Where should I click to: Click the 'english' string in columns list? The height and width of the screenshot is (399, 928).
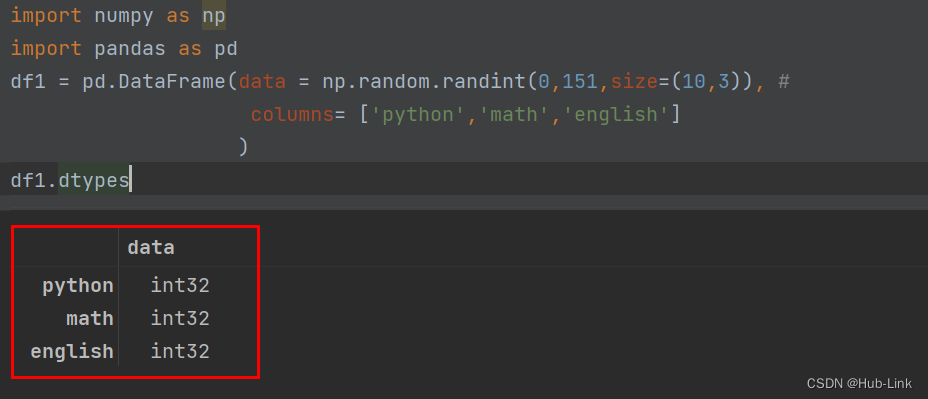(x=616, y=114)
